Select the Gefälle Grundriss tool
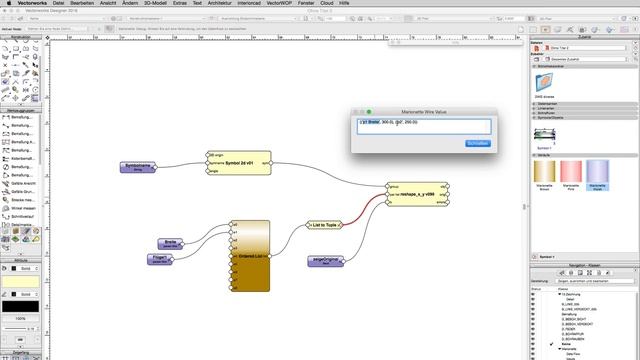640x360 pixels. coord(20,191)
